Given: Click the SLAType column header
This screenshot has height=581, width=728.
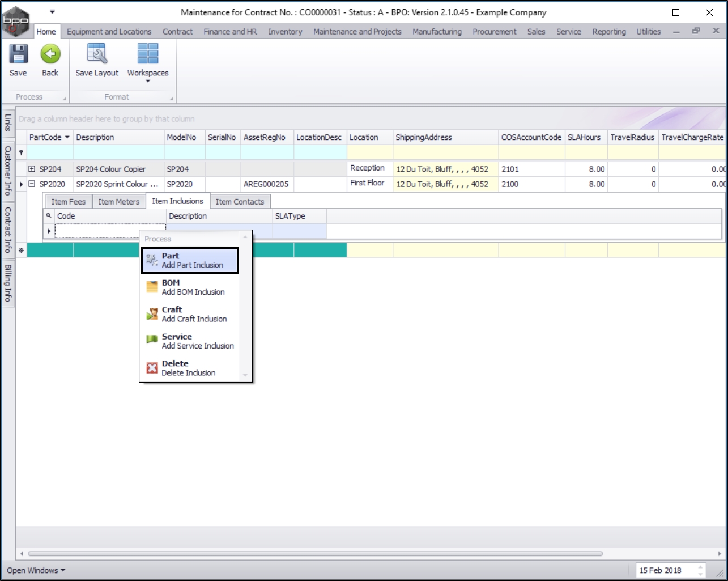Looking at the screenshot, I should tap(299, 216).
